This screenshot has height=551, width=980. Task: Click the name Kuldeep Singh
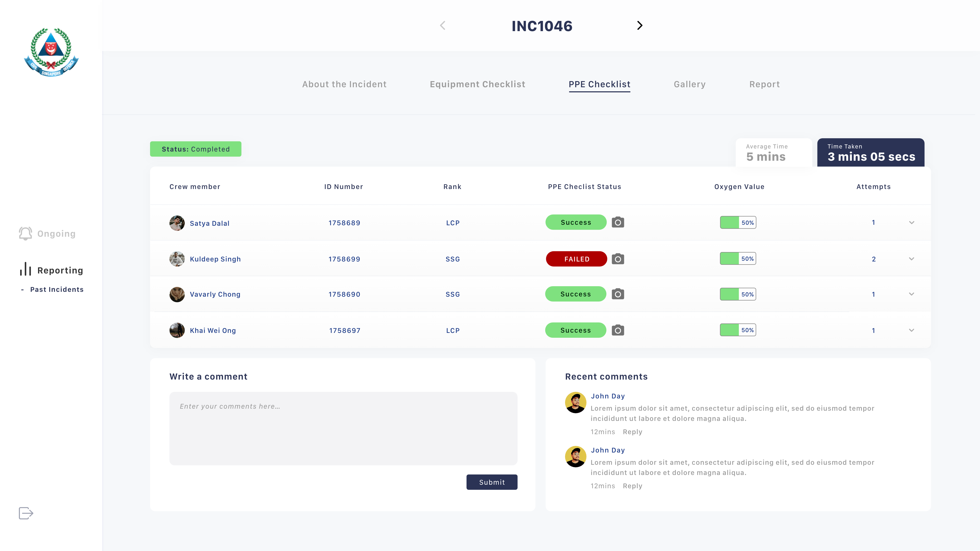[215, 259]
